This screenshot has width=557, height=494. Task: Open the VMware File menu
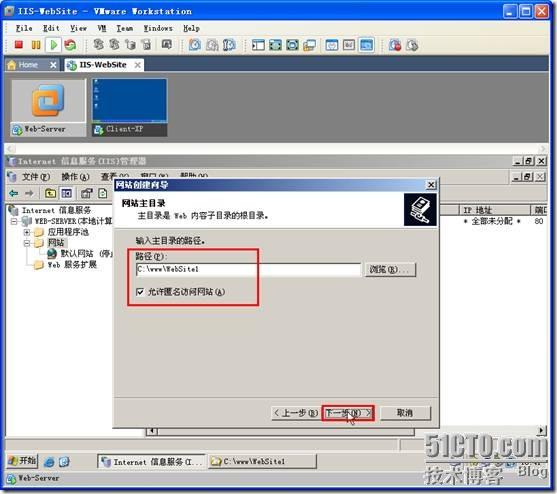[x=24, y=28]
